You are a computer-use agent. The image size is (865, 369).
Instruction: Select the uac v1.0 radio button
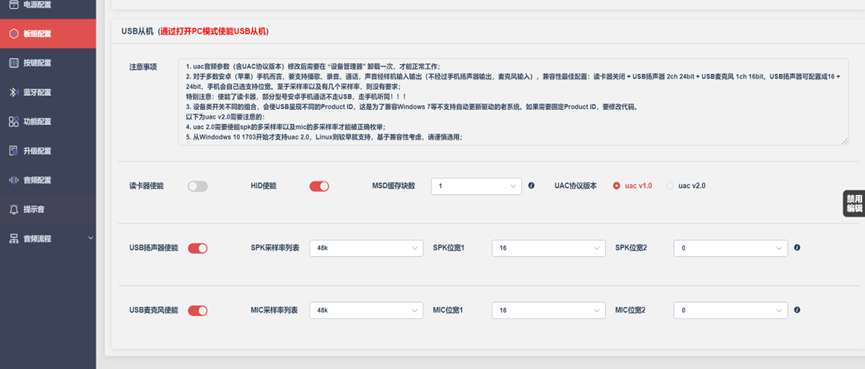616,186
